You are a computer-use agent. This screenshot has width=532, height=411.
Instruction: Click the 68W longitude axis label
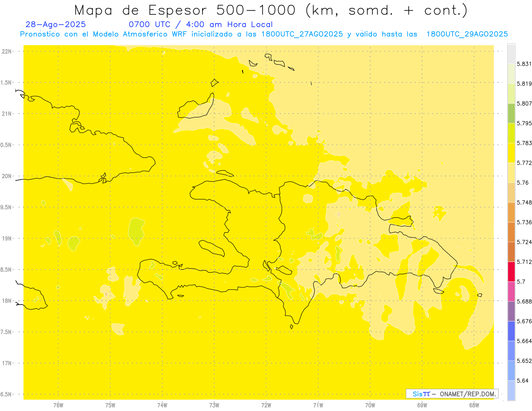click(x=474, y=405)
